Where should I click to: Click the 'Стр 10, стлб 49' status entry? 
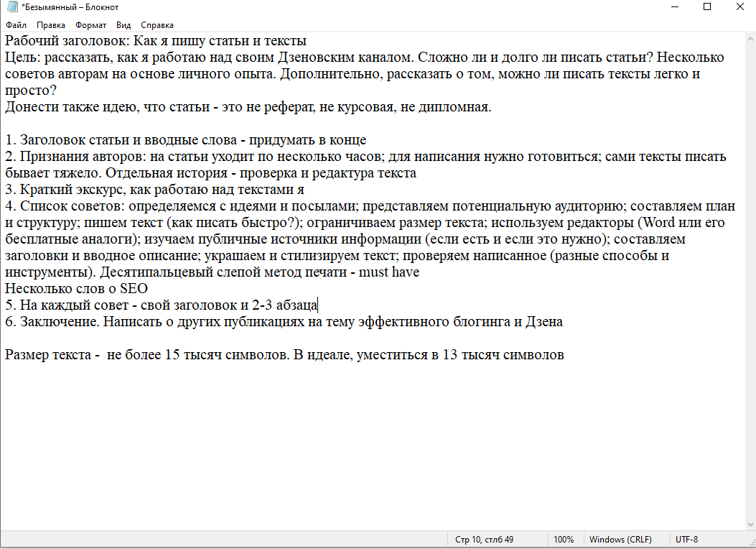(484, 540)
